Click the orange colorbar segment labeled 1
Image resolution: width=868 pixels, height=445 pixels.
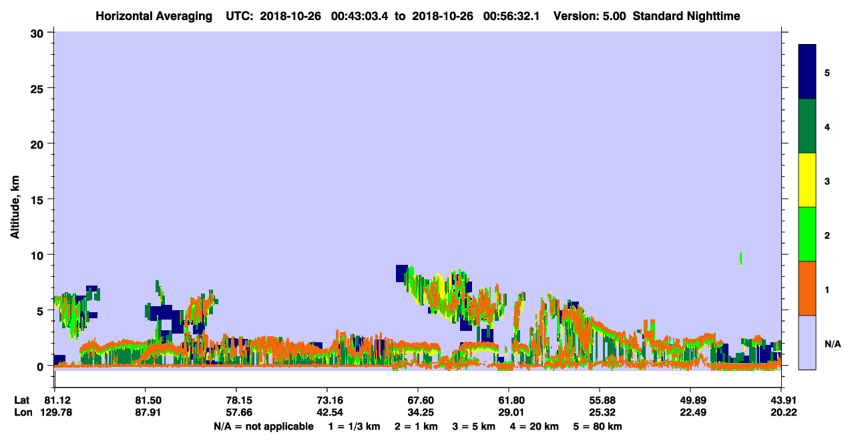pos(807,288)
